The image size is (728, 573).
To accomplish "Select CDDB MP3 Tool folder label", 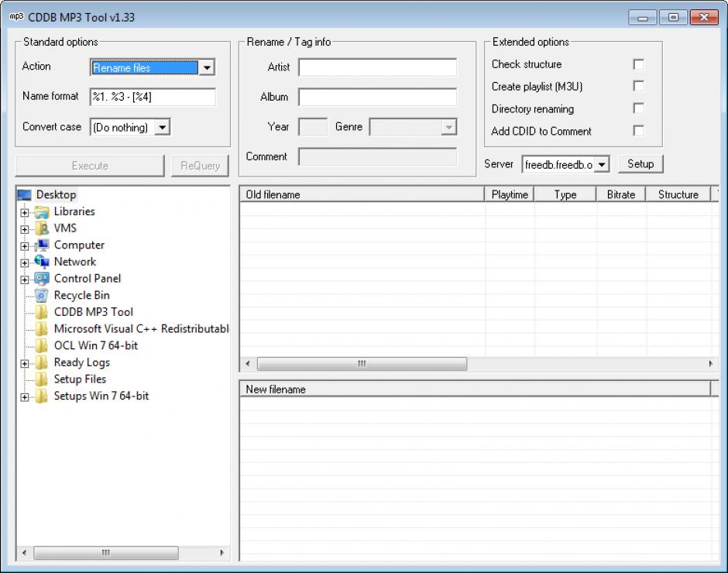I will [x=93, y=312].
